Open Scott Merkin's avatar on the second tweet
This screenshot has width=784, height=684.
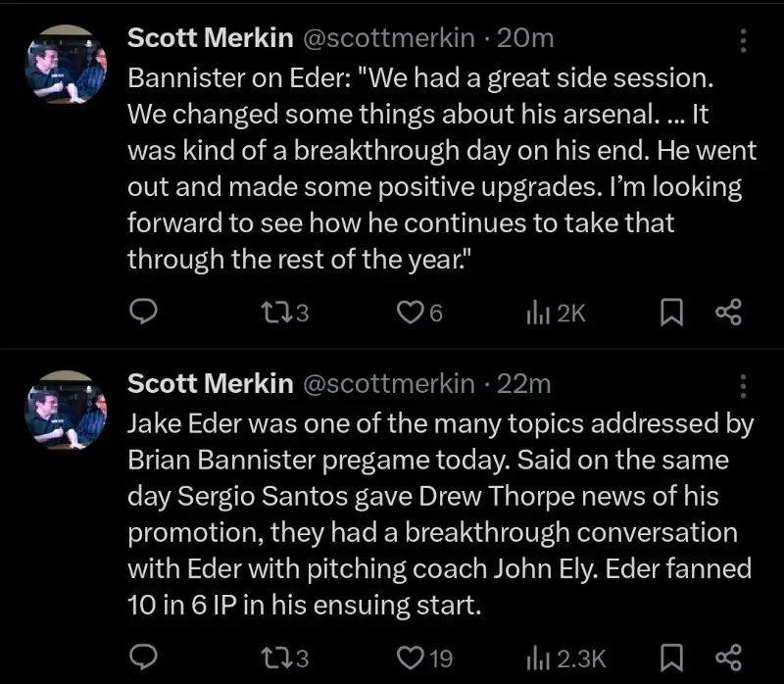click(x=65, y=407)
